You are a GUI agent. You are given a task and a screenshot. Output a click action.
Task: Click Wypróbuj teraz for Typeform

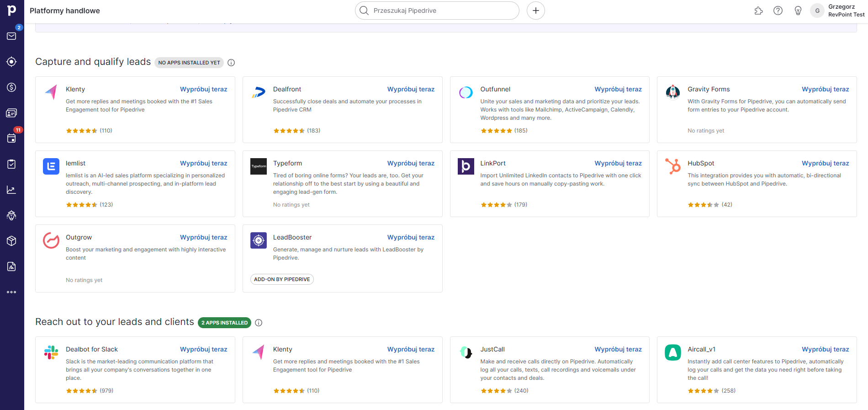(411, 163)
